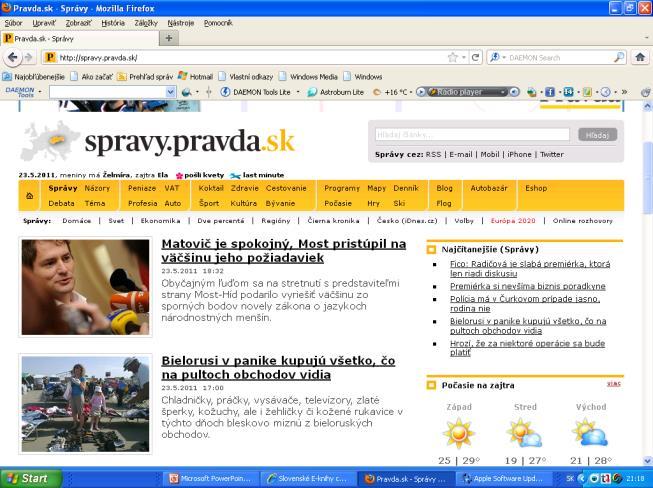Screen dimensions: 653x488
Task: Focus the article search input field
Action: tap(472, 135)
